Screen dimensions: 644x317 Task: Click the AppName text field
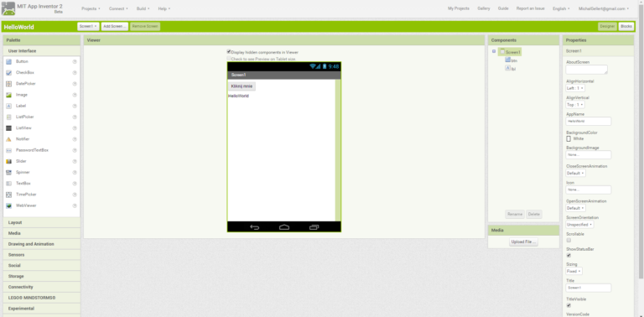589,122
